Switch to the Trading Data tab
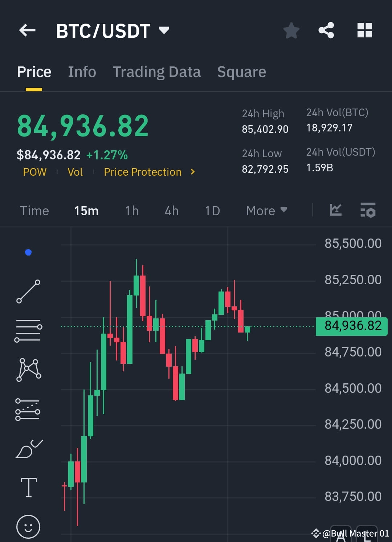 (x=156, y=72)
